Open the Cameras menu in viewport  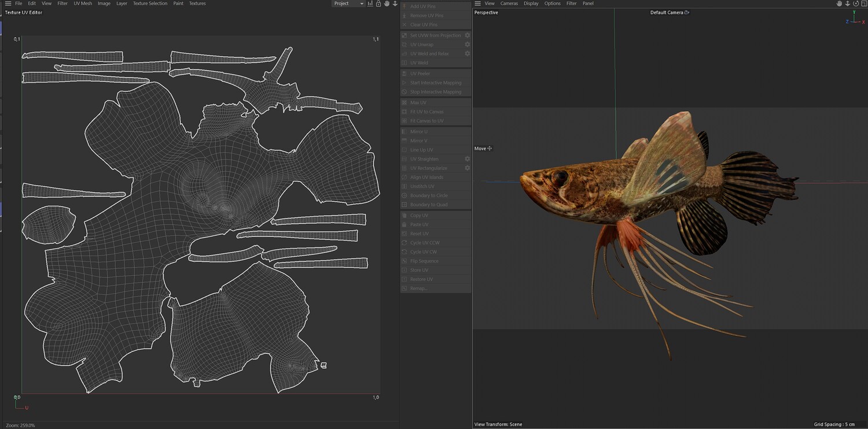tap(509, 3)
